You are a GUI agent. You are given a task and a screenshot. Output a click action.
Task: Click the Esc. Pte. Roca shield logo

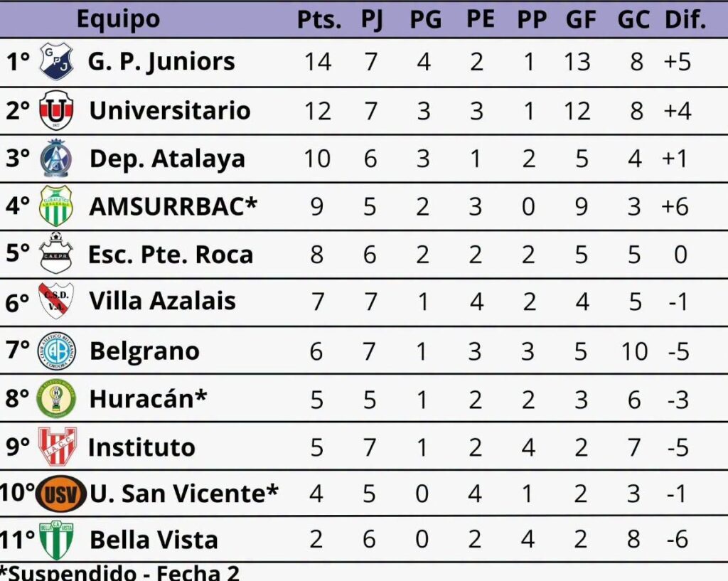56,253
